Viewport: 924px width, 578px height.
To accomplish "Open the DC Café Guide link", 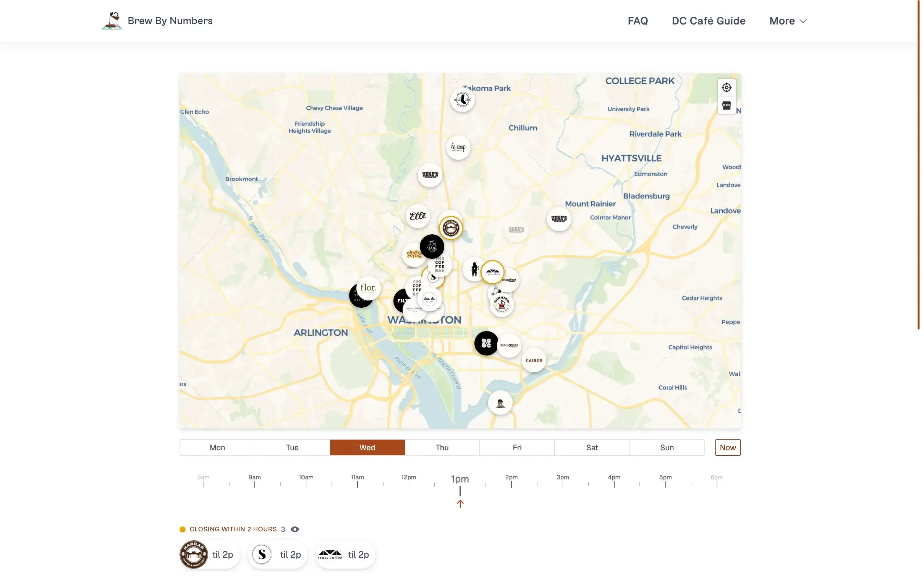I will pos(708,21).
